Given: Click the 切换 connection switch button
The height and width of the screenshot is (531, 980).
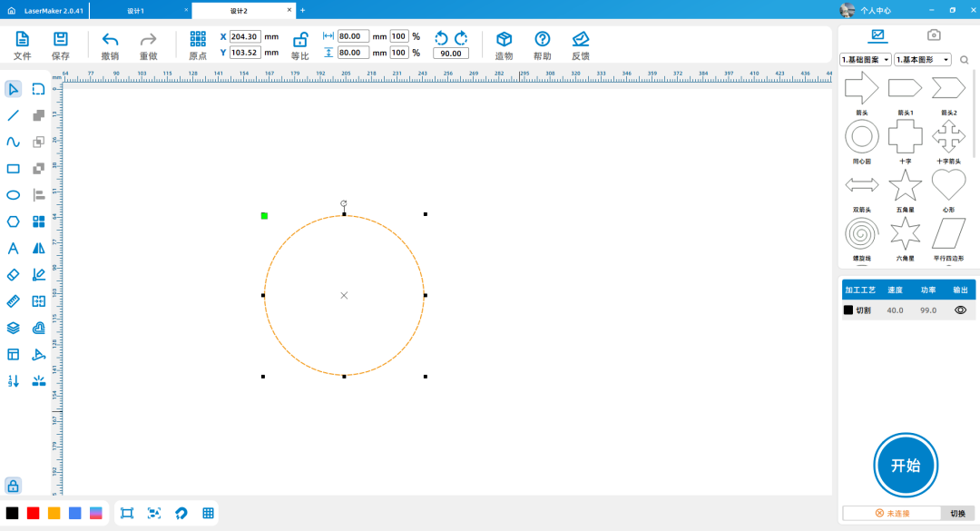Looking at the screenshot, I should (957, 513).
